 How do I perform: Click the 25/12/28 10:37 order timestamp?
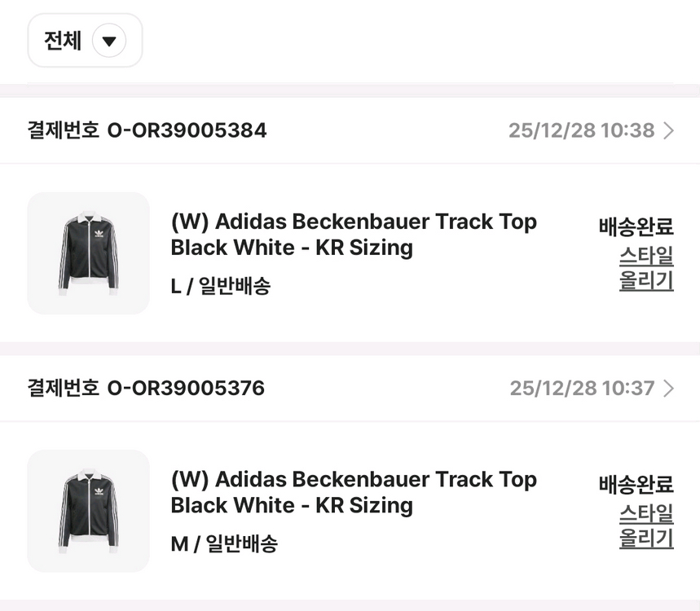[x=582, y=389]
